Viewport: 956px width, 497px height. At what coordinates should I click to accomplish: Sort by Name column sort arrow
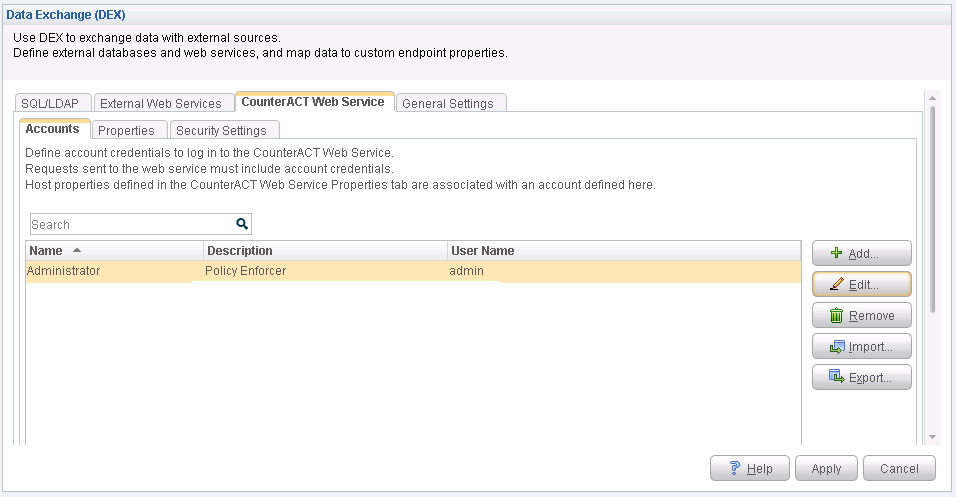[77, 250]
